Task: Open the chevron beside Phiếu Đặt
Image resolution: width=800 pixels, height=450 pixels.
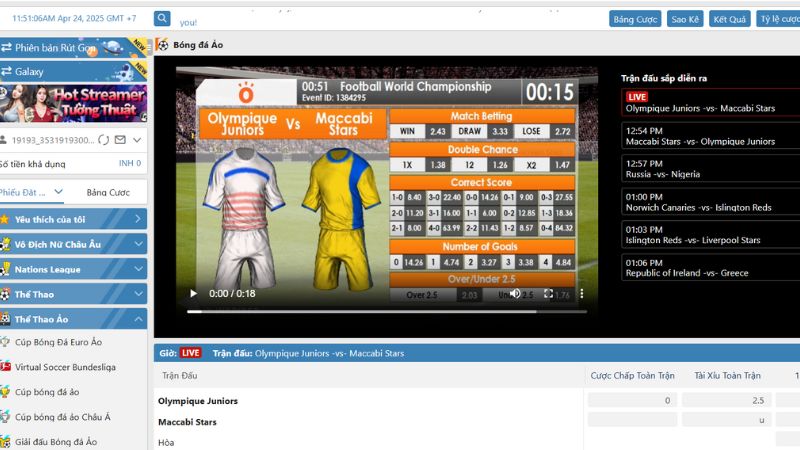Action: click(59, 192)
